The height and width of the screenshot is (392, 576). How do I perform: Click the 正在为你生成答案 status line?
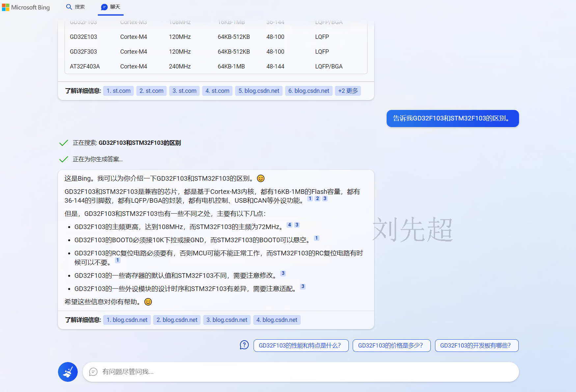[x=91, y=159]
